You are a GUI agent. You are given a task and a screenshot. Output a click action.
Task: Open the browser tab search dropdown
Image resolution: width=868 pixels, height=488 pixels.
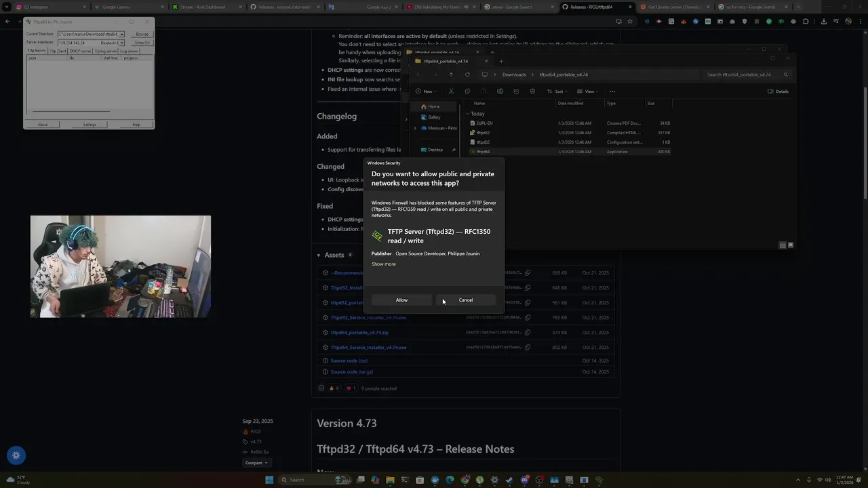[x=7, y=7]
